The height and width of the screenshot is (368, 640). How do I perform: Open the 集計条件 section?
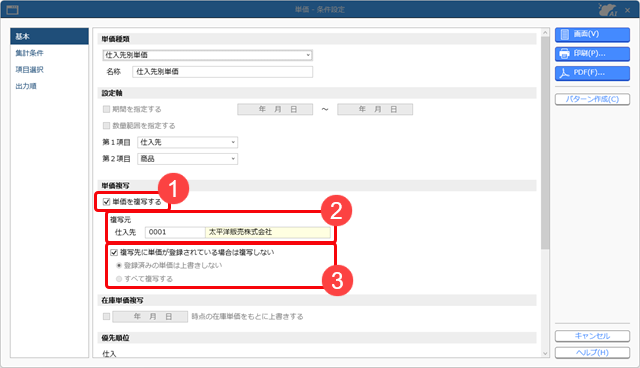click(x=29, y=53)
